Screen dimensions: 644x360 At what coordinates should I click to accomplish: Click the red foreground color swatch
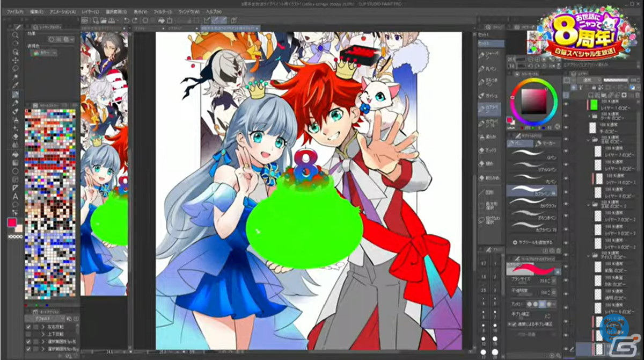(11, 222)
